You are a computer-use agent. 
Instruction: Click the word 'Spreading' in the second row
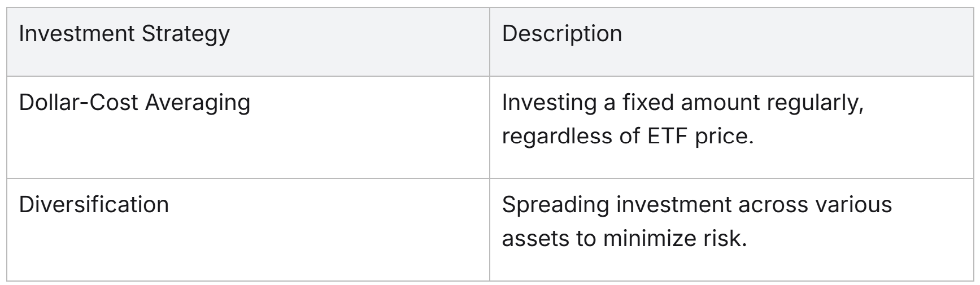click(555, 204)
